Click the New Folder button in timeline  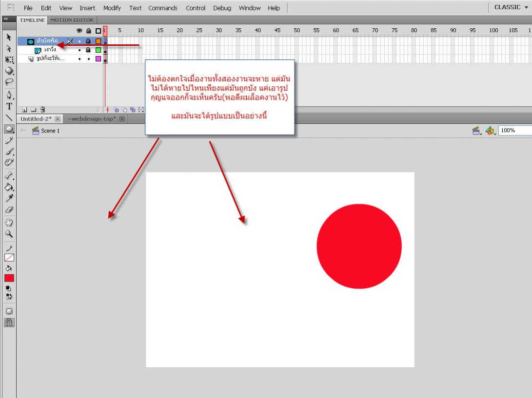(33, 110)
